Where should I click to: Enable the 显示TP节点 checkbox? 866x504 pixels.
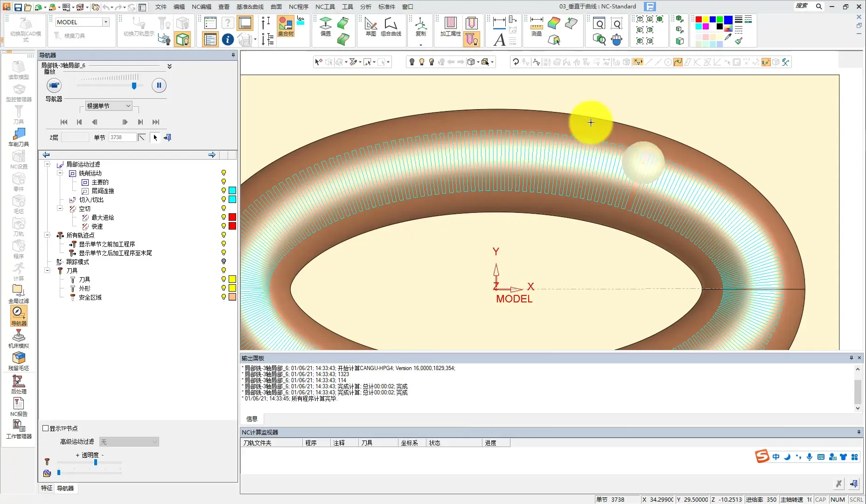pos(46,428)
